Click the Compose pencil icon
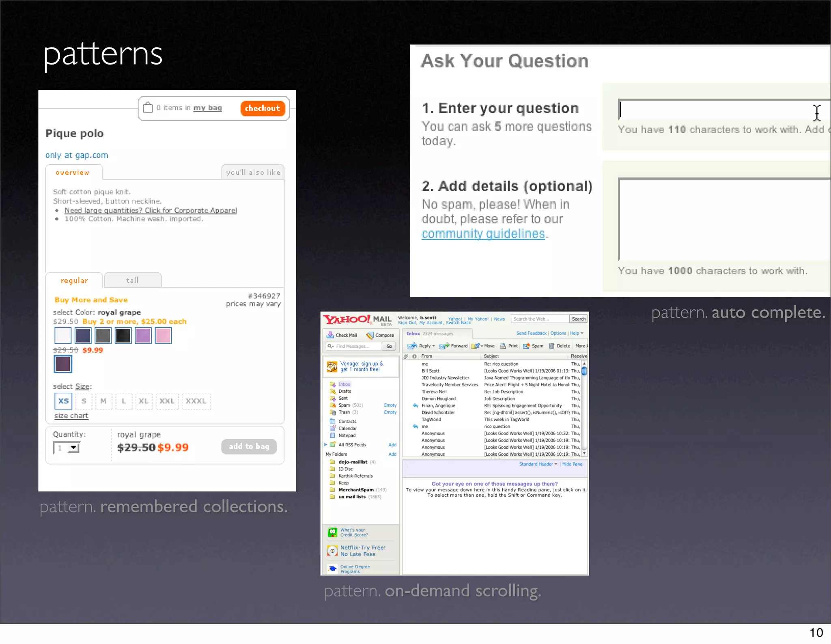831x644 pixels. click(370, 335)
